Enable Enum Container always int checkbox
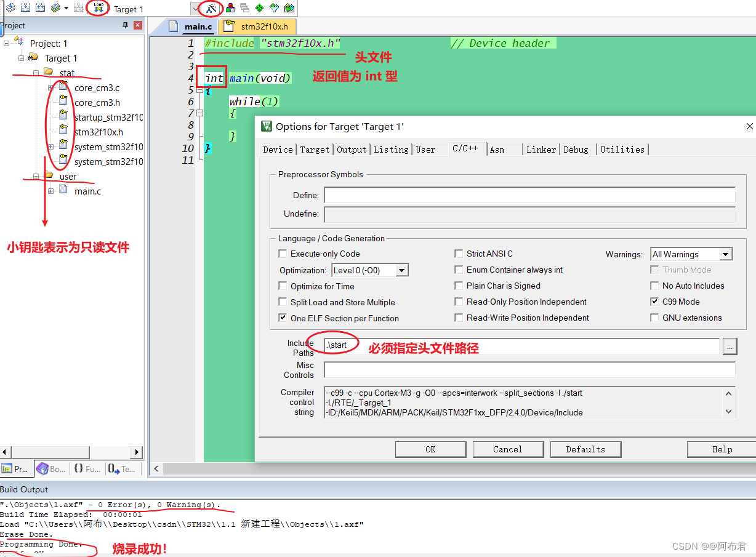This screenshot has height=557, width=756. click(x=459, y=270)
